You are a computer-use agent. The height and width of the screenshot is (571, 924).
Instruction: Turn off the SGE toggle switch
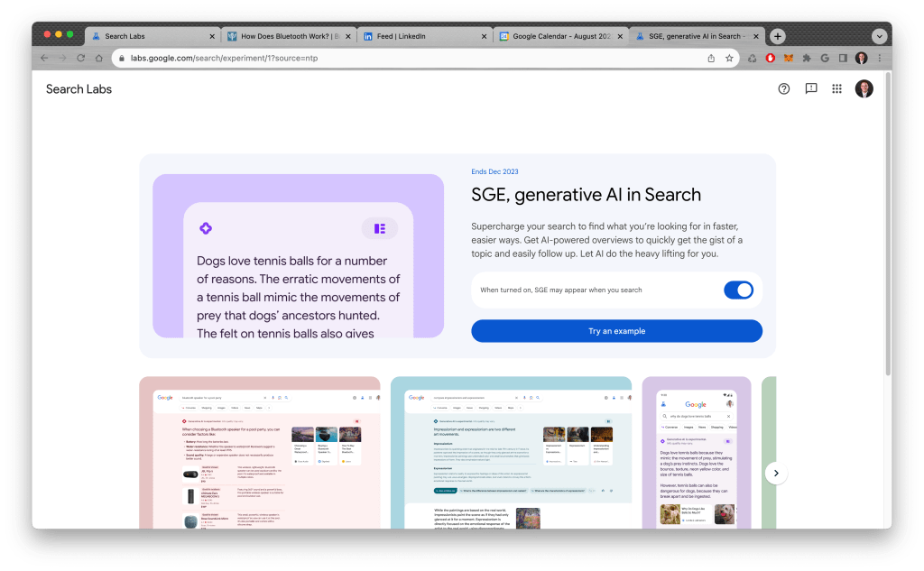[738, 290]
